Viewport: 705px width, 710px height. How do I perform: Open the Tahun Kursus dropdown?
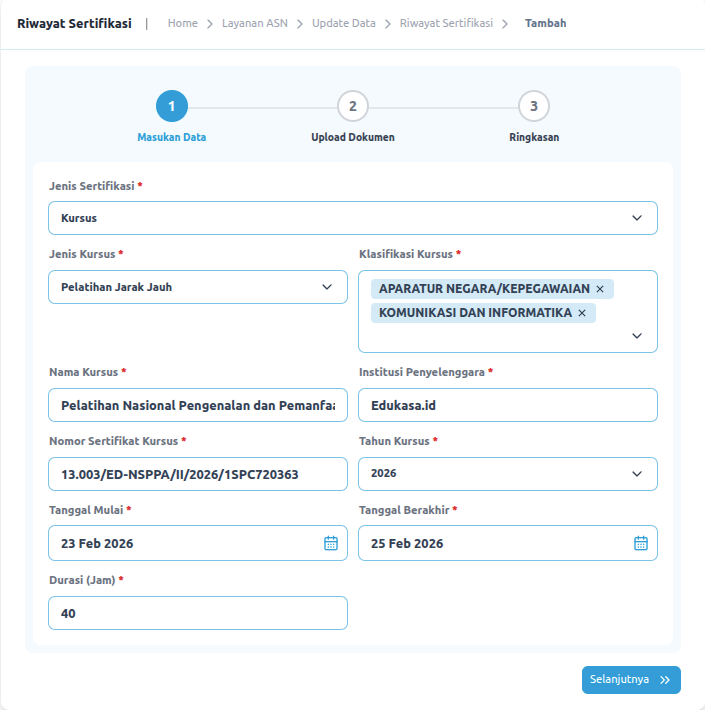click(637, 474)
